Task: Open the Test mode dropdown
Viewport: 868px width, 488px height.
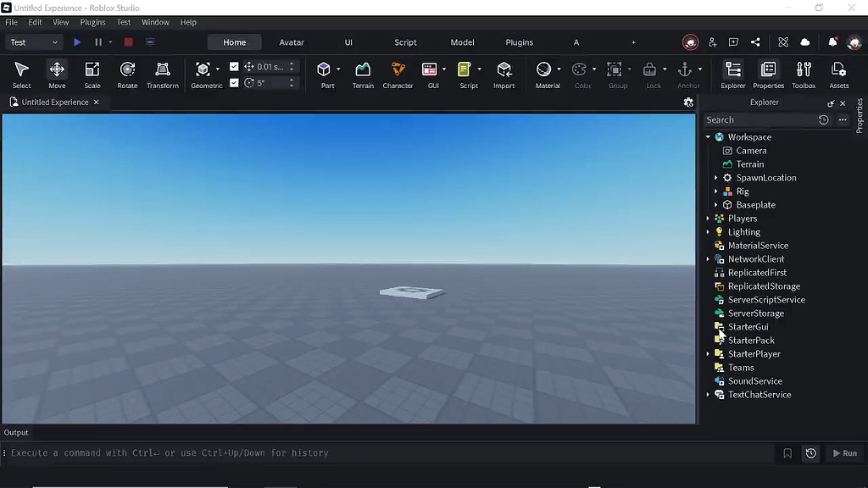Action: [33, 42]
